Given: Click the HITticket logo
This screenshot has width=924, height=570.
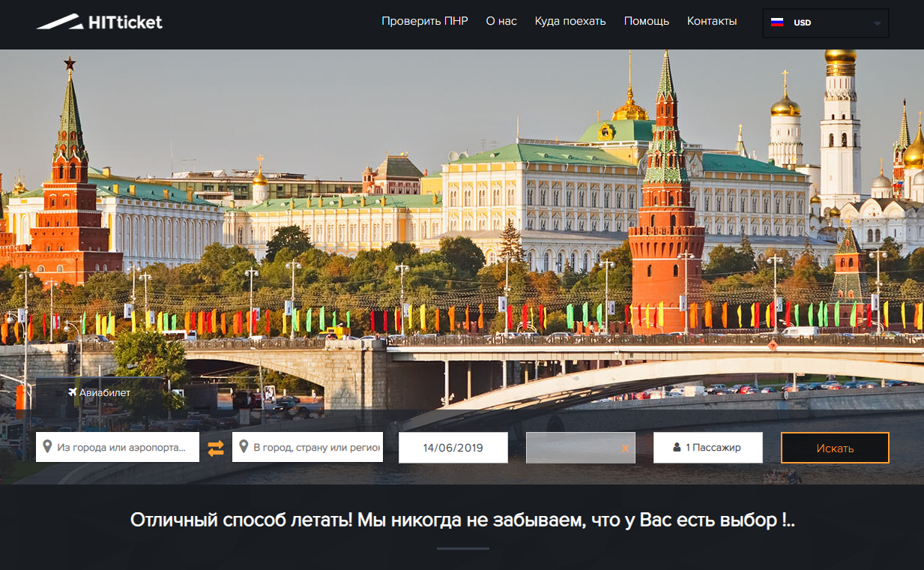Looking at the screenshot, I should click(100, 22).
